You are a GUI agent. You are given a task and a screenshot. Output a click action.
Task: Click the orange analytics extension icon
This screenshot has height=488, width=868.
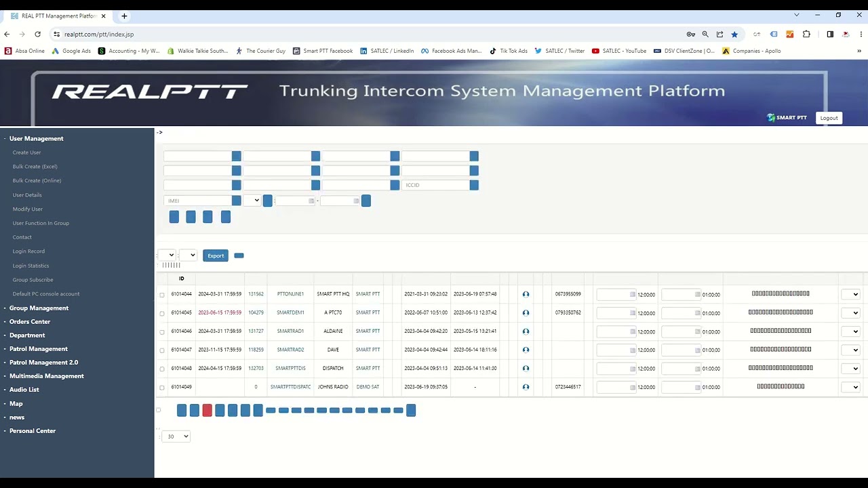pos(790,34)
